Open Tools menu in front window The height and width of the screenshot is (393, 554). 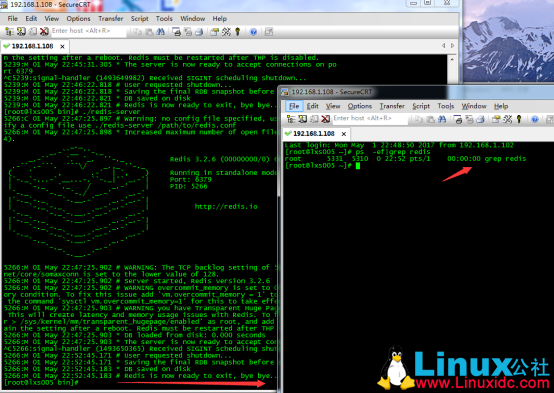(446, 106)
